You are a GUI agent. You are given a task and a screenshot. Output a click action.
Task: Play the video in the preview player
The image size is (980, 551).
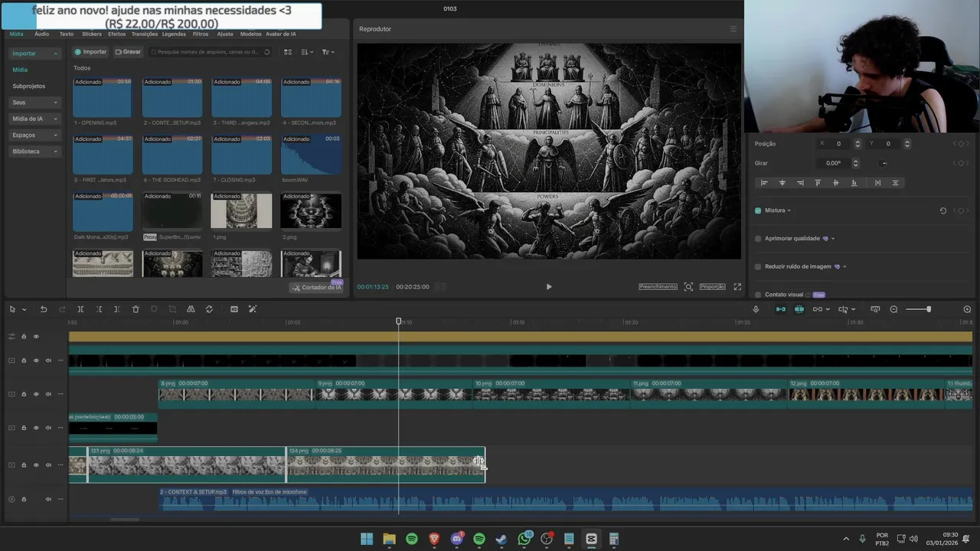click(x=549, y=286)
